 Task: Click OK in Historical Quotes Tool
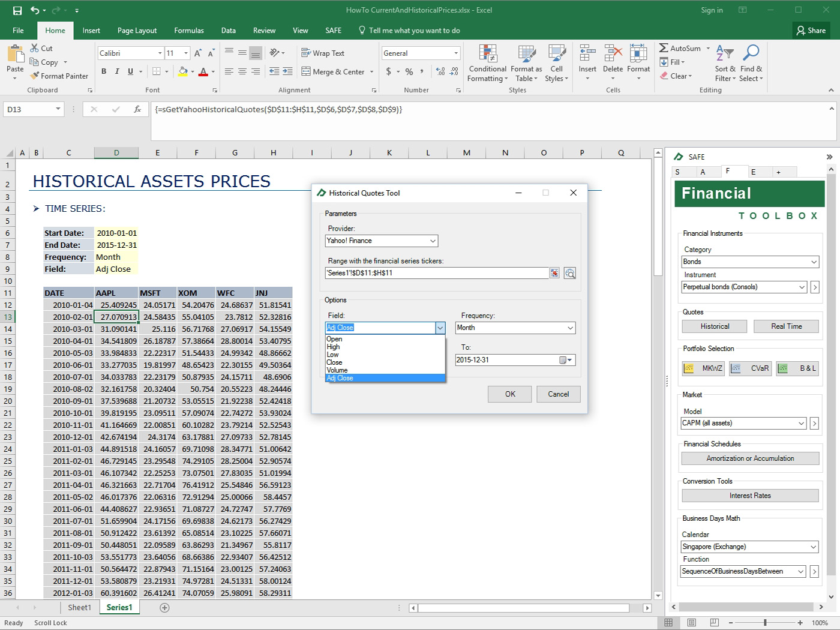point(510,394)
